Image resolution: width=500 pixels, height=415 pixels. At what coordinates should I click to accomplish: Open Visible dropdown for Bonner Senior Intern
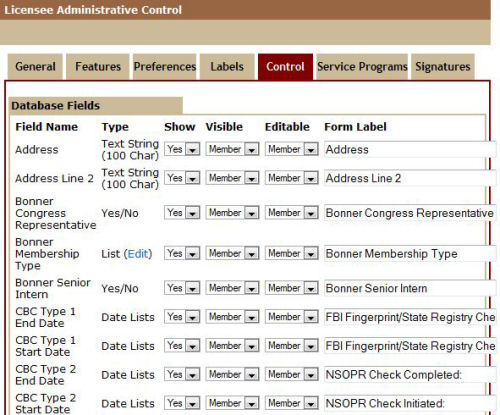(232, 288)
